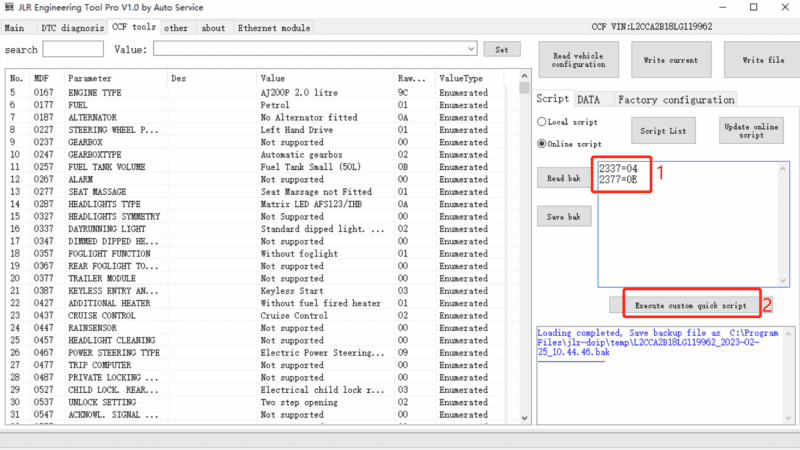Select the CRUISE CONTROL row
The height and width of the screenshot is (450, 800).
(255, 316)
